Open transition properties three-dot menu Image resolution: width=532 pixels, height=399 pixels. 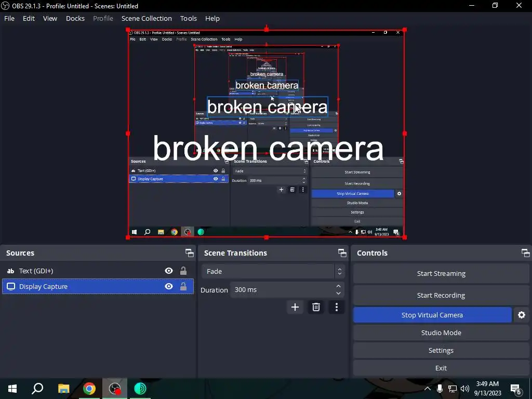[336, 307]
